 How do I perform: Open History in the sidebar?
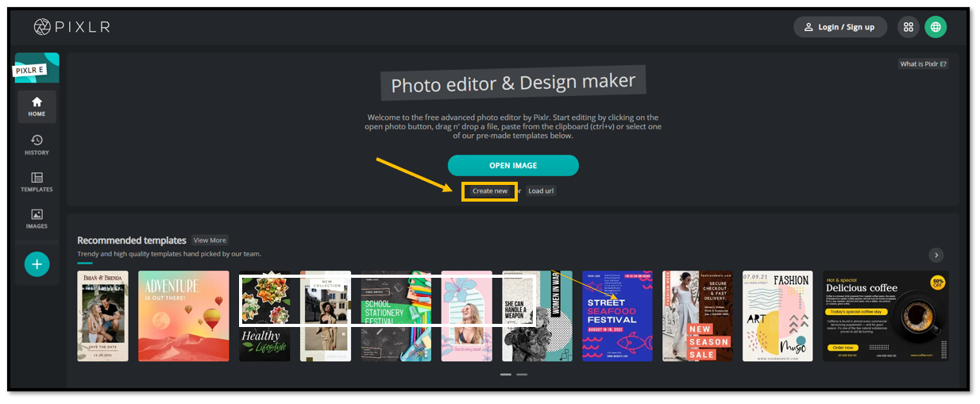[37, 144]
